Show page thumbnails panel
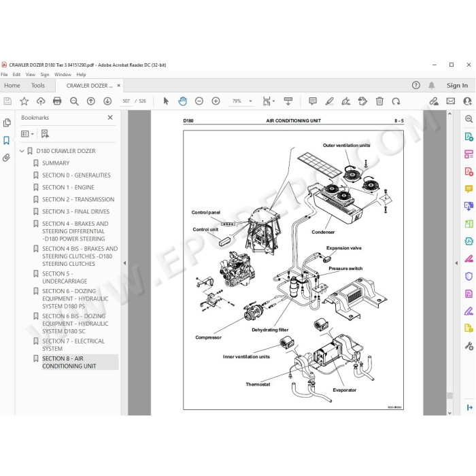 click(x=7, y=123)
